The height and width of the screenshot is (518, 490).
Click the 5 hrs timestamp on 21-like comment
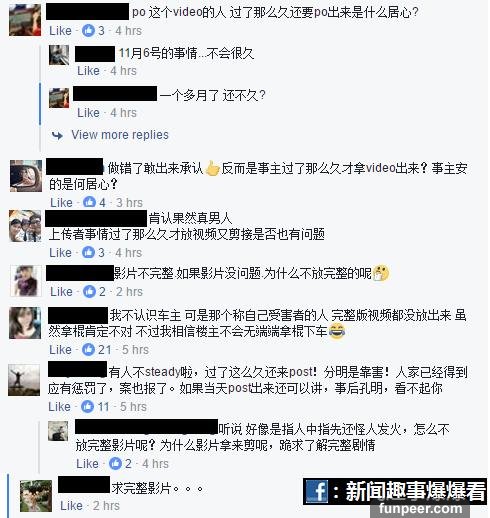(135, 349)
